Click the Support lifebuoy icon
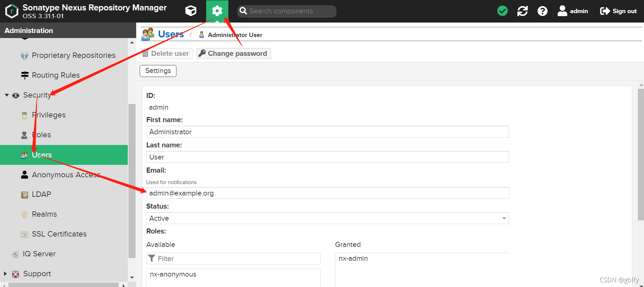644x287 pixels. coord(15,274)
